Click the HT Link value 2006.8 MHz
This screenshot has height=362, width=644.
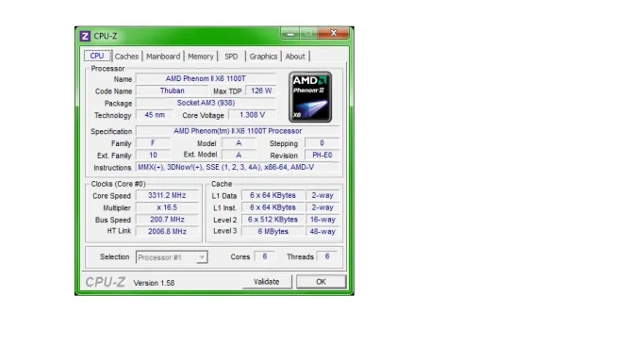tap(167, 232)
